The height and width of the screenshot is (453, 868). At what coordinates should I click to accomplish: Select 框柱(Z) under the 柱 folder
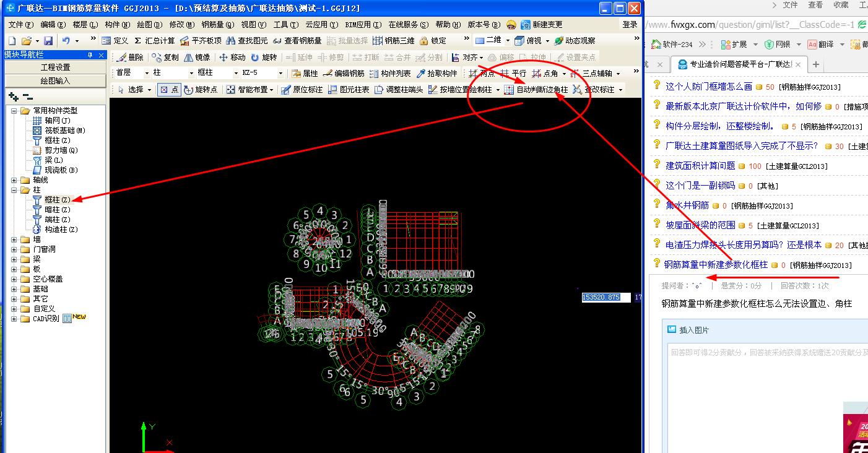pos(57,200)
